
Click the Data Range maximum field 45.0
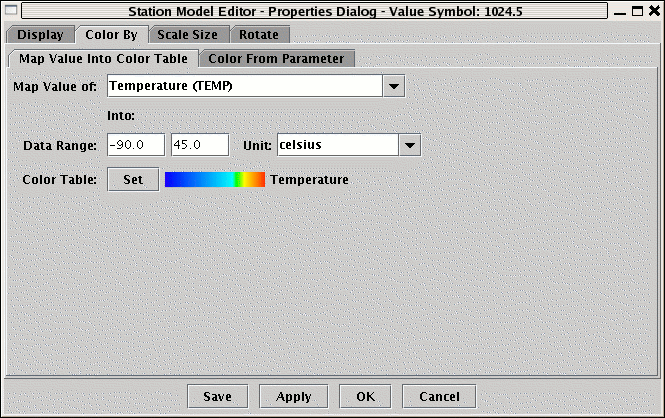click(x=200, y=146)
